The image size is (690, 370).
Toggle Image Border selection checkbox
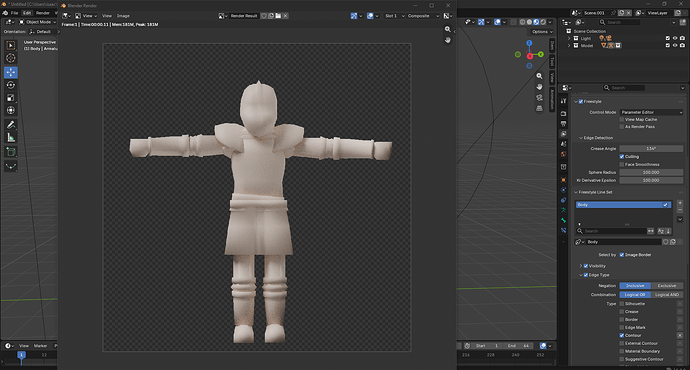622,255
